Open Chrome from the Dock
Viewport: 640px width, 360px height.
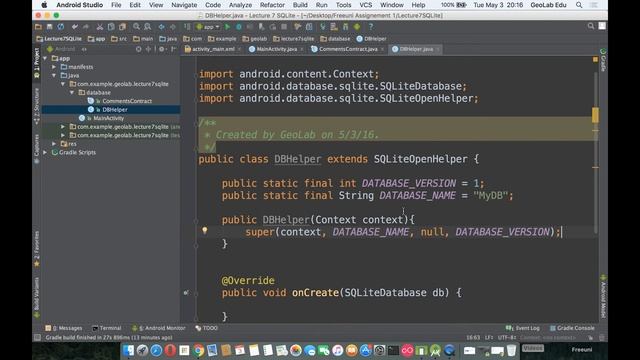tap(198, 350)
